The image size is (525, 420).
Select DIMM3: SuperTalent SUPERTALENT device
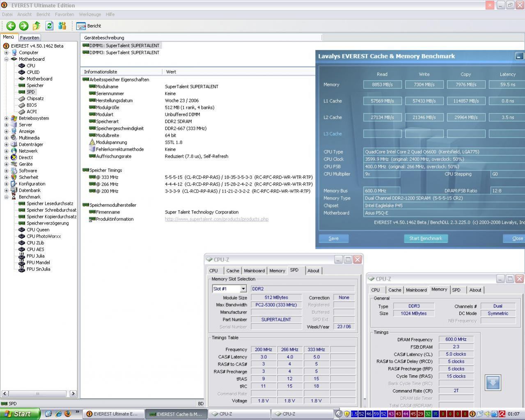(x=121, y=53)
